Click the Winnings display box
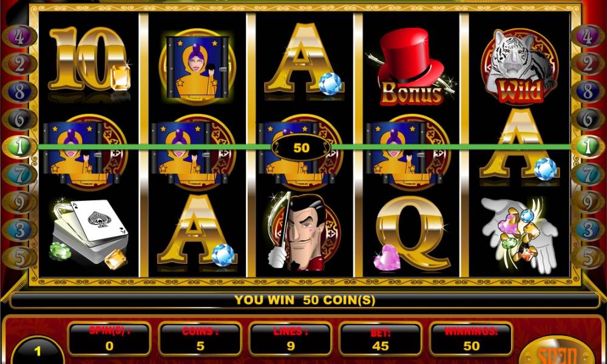The width and height of the screenshot is (607, 364). click(x=471, y=339)
